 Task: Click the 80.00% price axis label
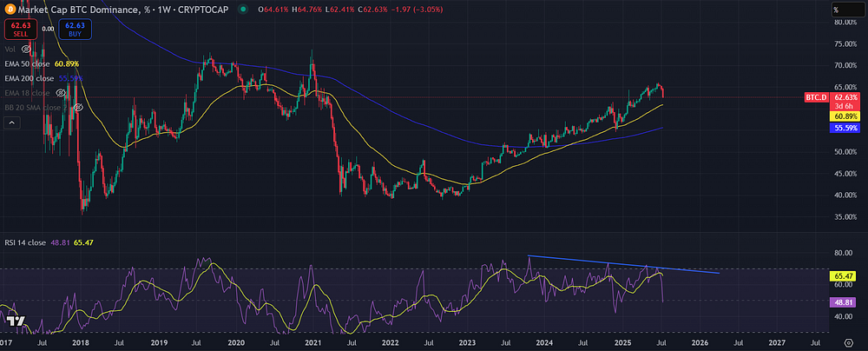[845, 23]
